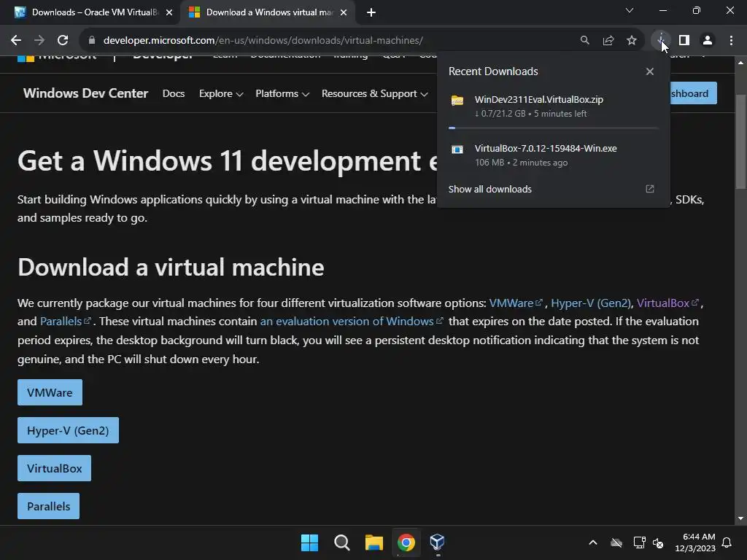Click the Parallels download button
747x560 pixels.
(x=49, y=506)
